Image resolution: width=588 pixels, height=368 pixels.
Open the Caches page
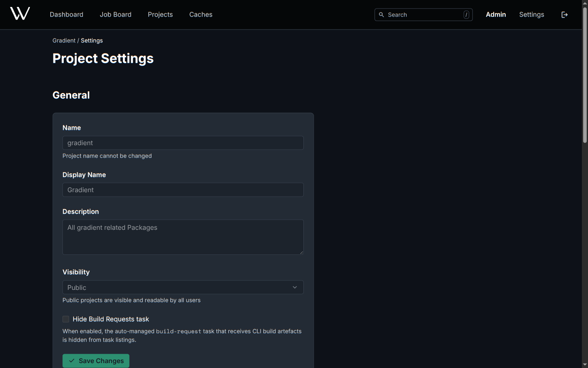pyautogui.click(x=201, y=14)
